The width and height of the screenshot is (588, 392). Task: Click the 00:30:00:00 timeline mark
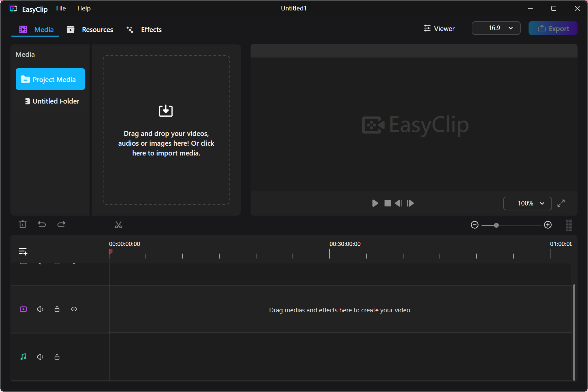click(x=345, y=244)
